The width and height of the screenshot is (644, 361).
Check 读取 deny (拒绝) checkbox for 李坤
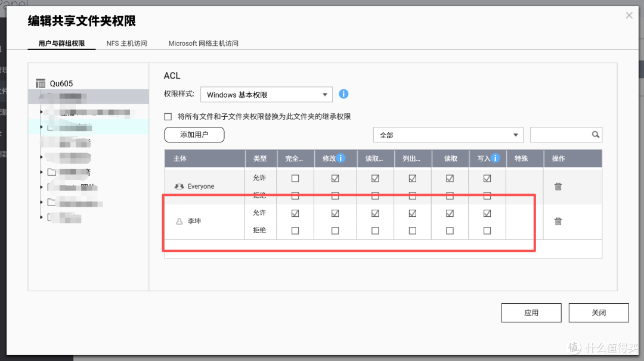(x=450, y=231)
